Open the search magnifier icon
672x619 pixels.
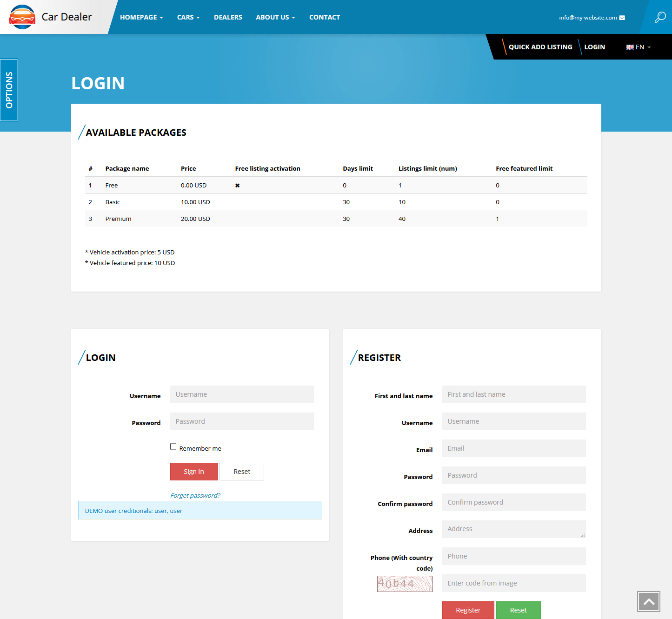pyautogui.click(x=660, y=17)
